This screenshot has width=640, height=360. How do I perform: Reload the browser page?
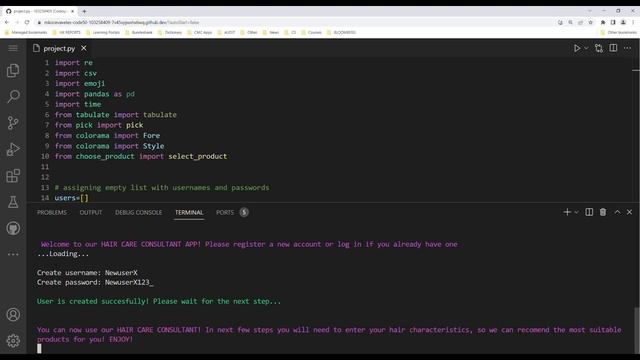[x=27, y=22]
